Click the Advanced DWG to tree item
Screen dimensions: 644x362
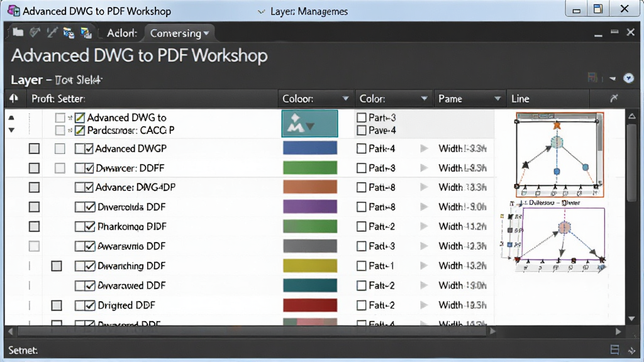pos(126,118)
